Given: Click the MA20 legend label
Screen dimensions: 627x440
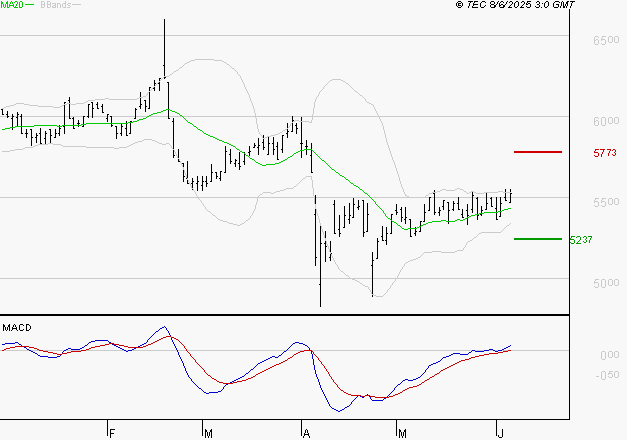Looking at the screenshot, I should point(12,5).
